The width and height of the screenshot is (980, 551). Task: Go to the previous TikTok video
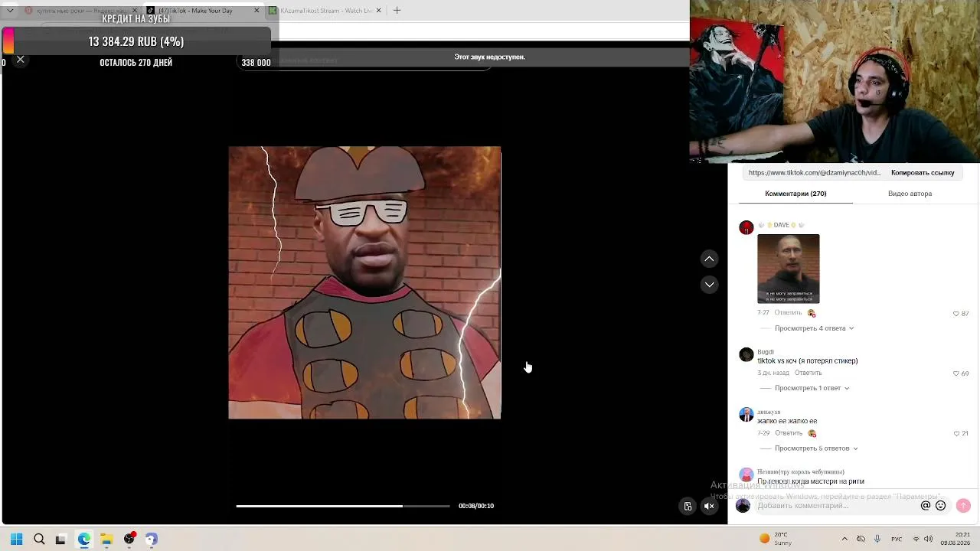point(710,259)
